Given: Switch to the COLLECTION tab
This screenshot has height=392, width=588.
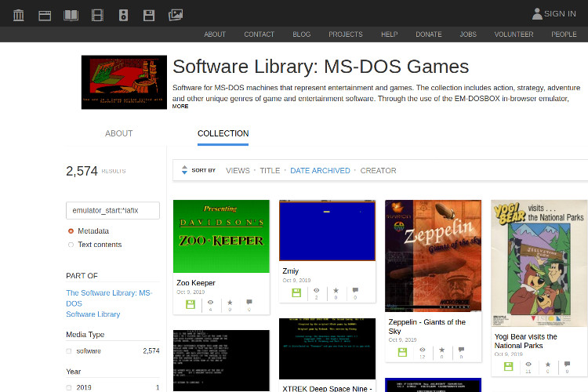Looking at the screenshot, I should coord(223,133).
